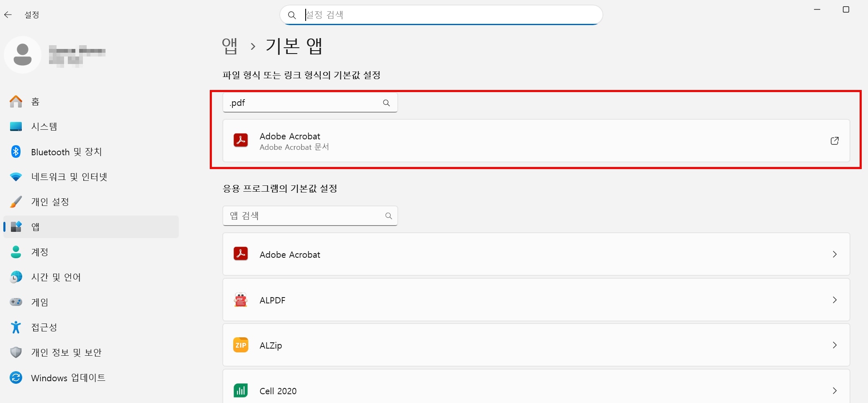Open 홈 in the sidebar
Viewport: 868px width, 403px height.
[91, 101]
